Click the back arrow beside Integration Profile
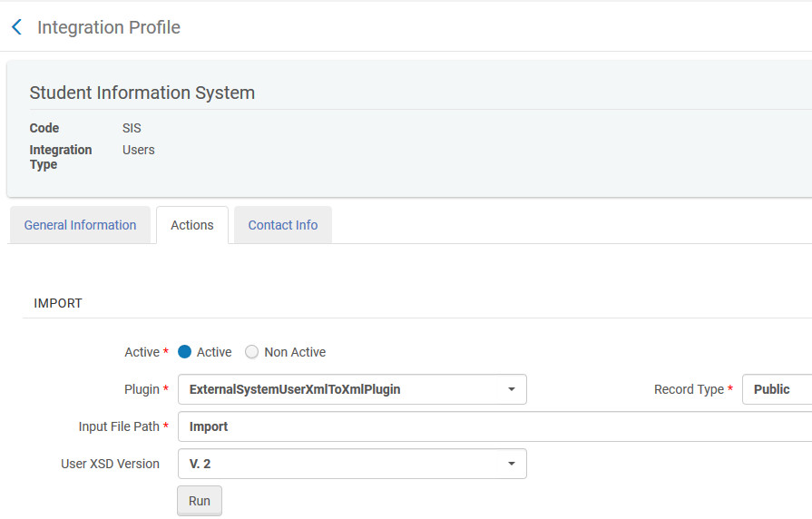Viewport: 812px width, 519px height. click(16, 27)
